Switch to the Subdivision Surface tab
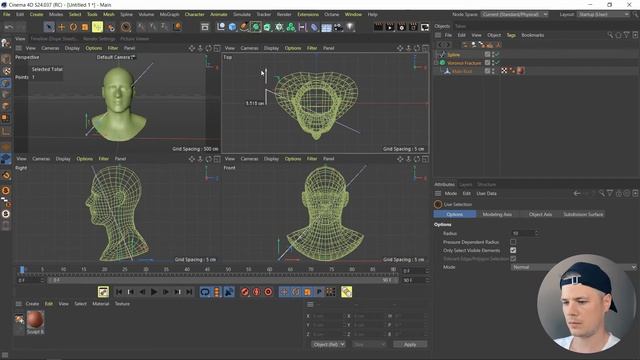The height and width of the screenshot is (360, 640). pyautogui.click(x=583, y=214)
